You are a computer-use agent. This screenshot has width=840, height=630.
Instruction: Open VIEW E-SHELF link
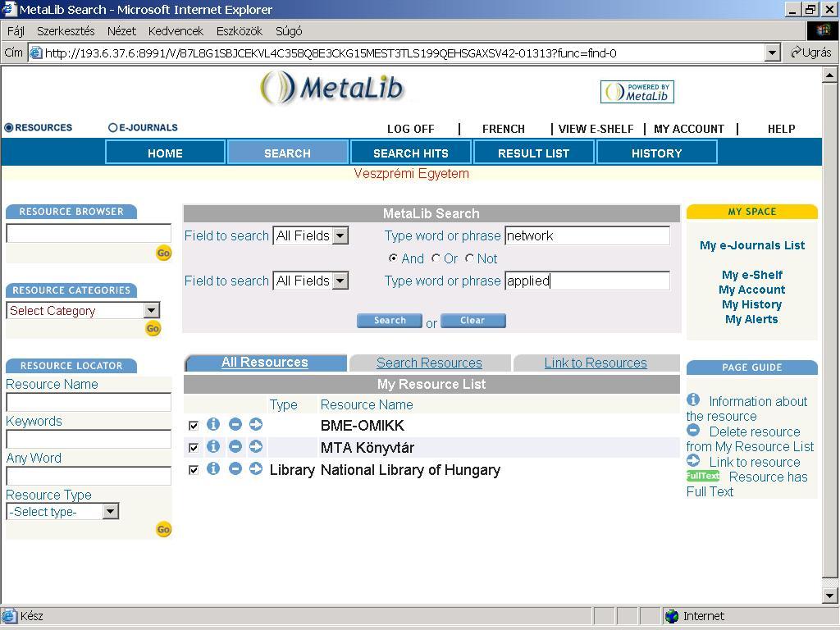tap(596, 129)
